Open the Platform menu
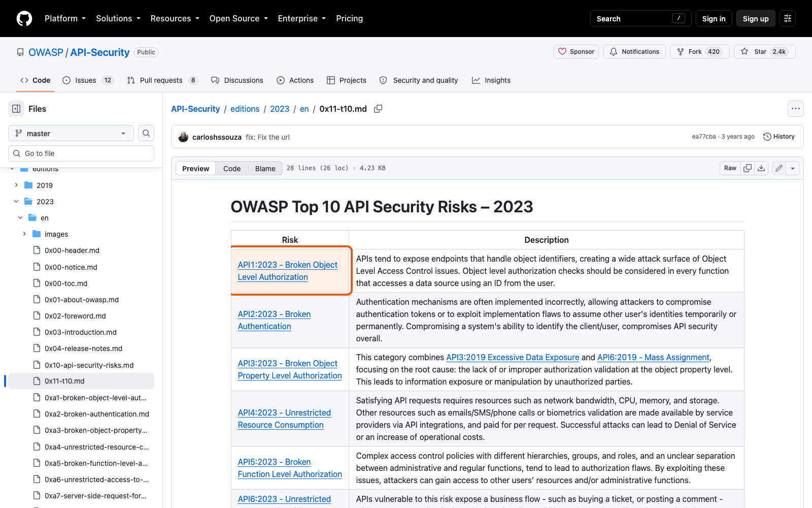The width and height of the screenshot is (812, 508). pos(65,18)
